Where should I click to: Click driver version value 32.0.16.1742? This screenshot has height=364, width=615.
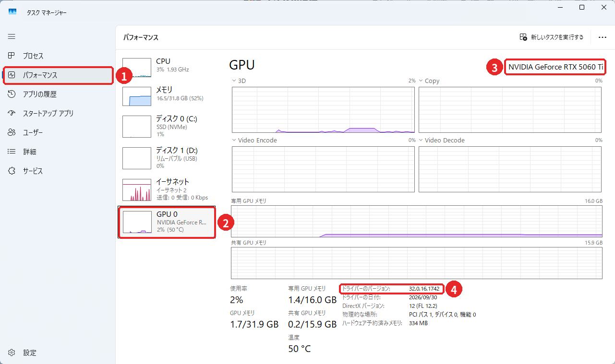[x=423, y=289]
